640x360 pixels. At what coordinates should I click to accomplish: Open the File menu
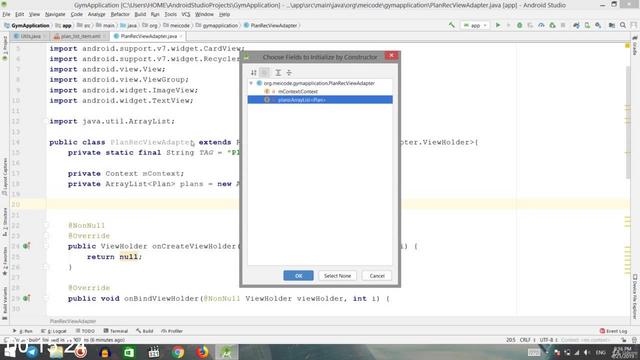(7, 14)
